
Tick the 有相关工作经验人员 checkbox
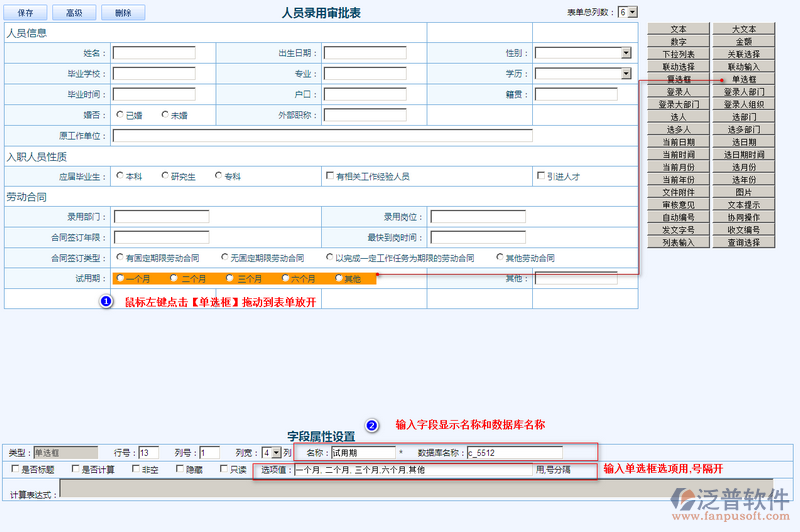point(329,176)
